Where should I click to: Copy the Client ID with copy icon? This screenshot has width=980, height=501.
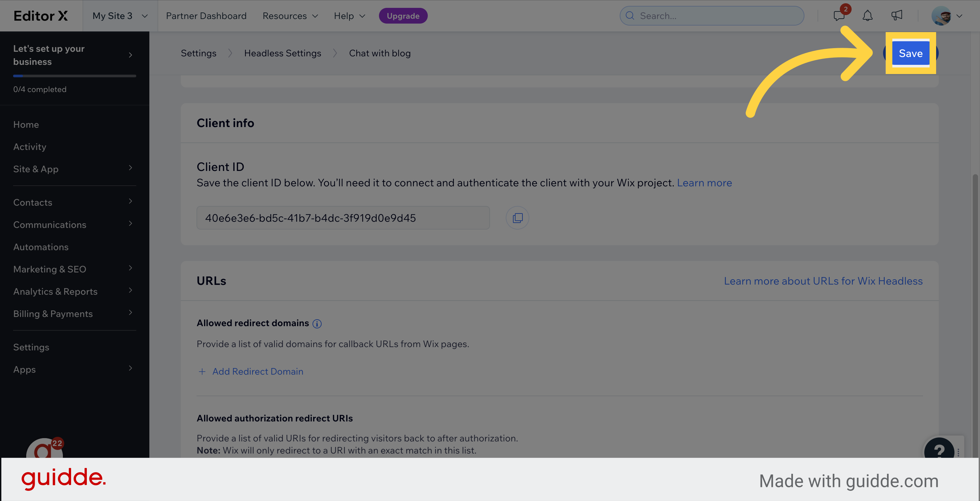click(x=518, y=218)
